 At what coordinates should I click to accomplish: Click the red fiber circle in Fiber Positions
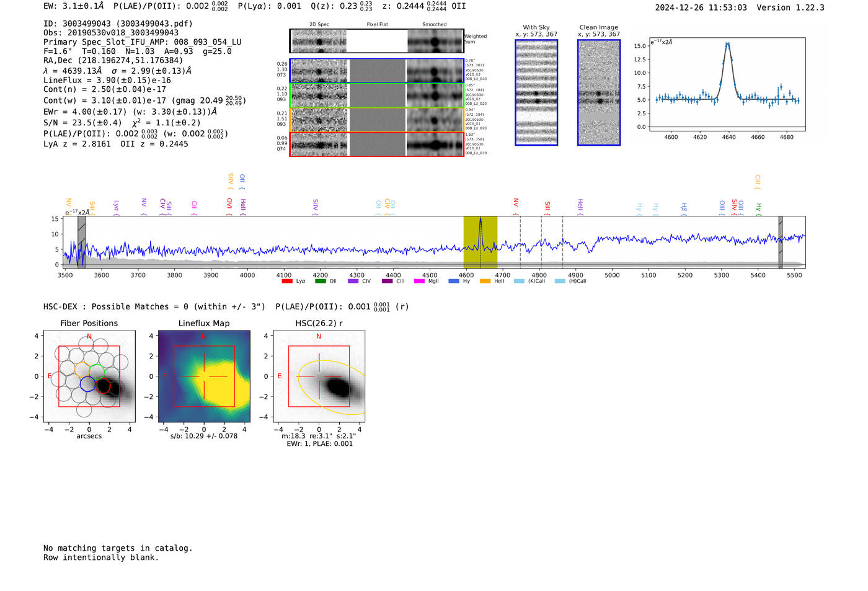(x=102, y=386)
